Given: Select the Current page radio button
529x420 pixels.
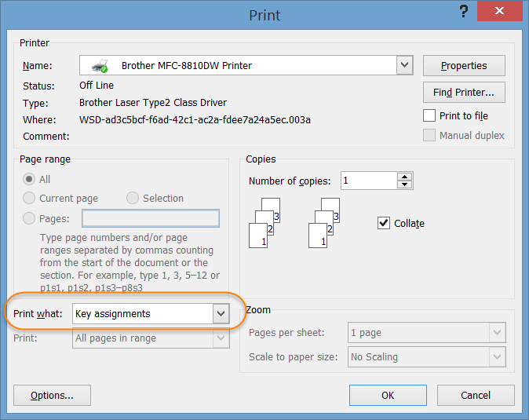Looking at the screenshot, I should [x=29, y=198].
